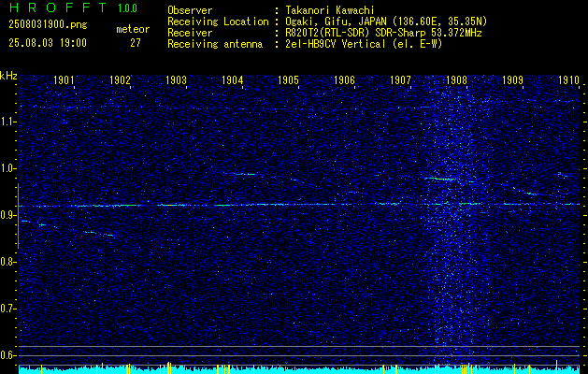Click the kHz axis unit label
Viewport: 588px width, 374px height.
click(8, 76)
